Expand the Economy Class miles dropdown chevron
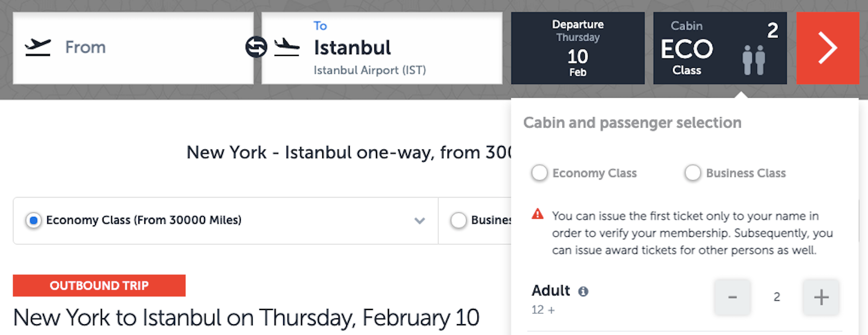 point(419,220)
